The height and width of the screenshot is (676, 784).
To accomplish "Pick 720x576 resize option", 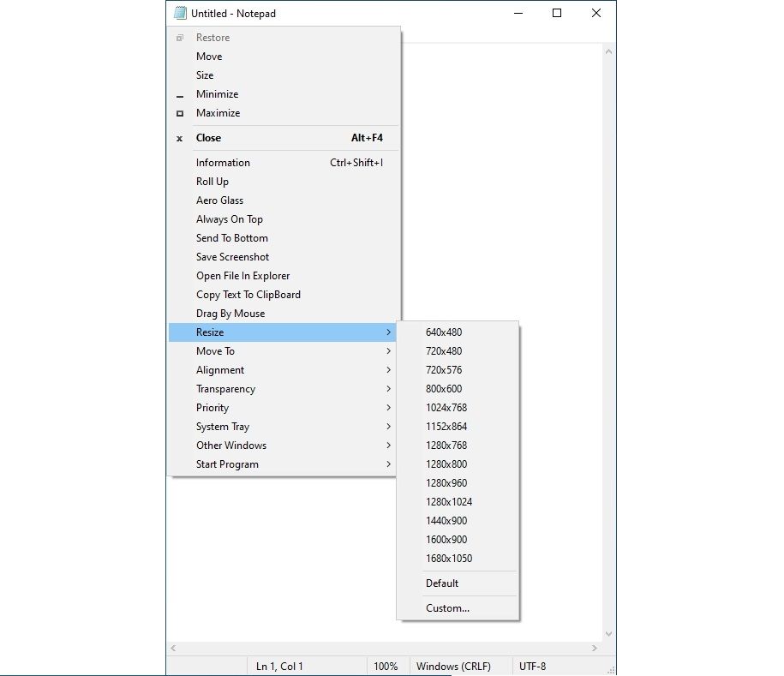I will [x=458, y=370].
